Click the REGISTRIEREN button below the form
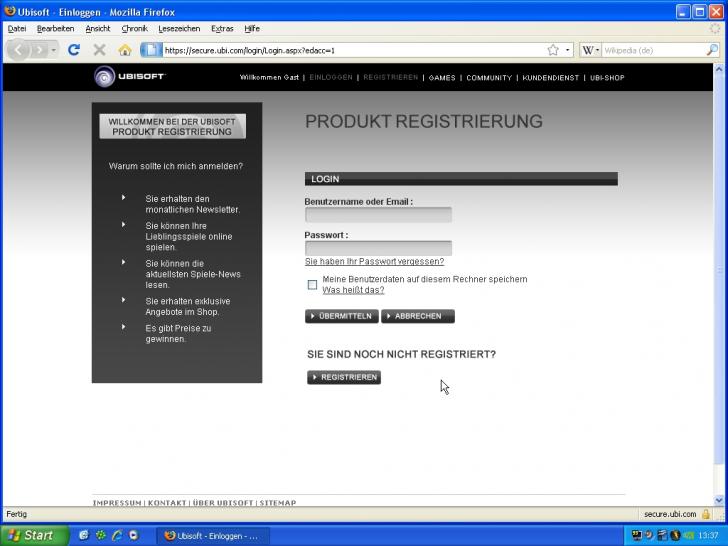Screen dimensions: 728x546 (x=344, y=377)
